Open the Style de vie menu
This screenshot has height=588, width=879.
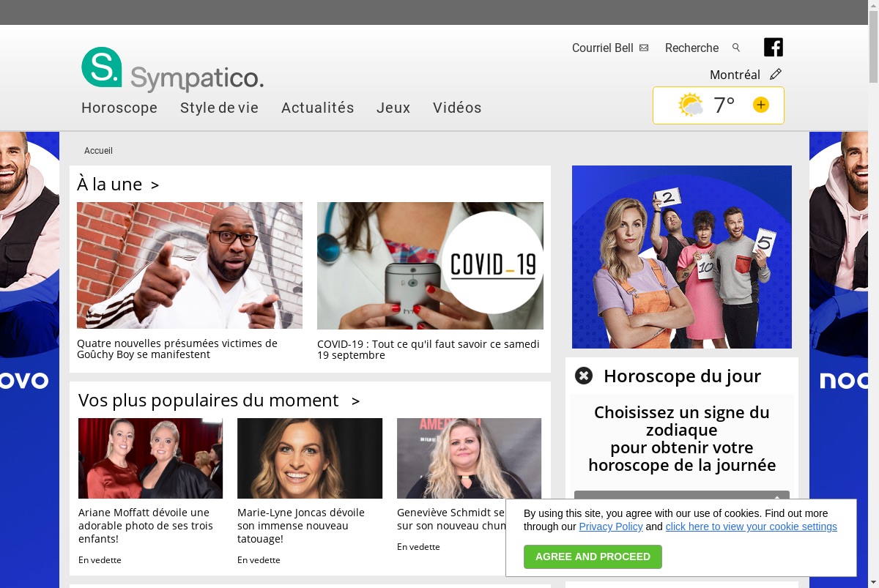(219, 108)
